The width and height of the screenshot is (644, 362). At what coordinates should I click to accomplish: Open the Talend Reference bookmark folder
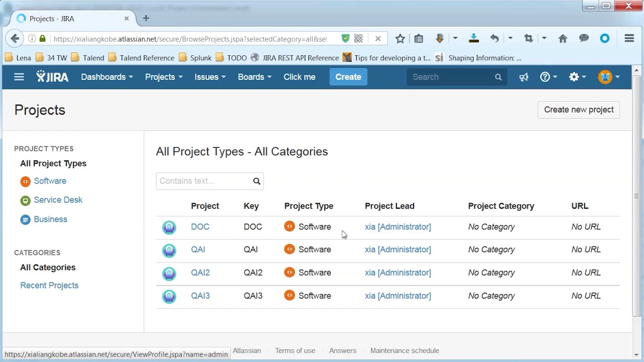(x=141, y=58)
